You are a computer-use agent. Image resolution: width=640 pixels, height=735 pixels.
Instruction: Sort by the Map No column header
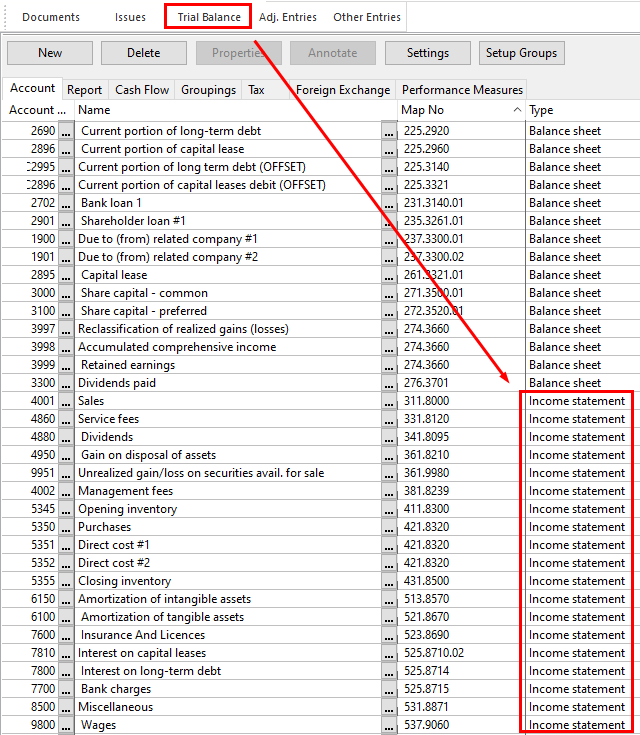point(461,110)
